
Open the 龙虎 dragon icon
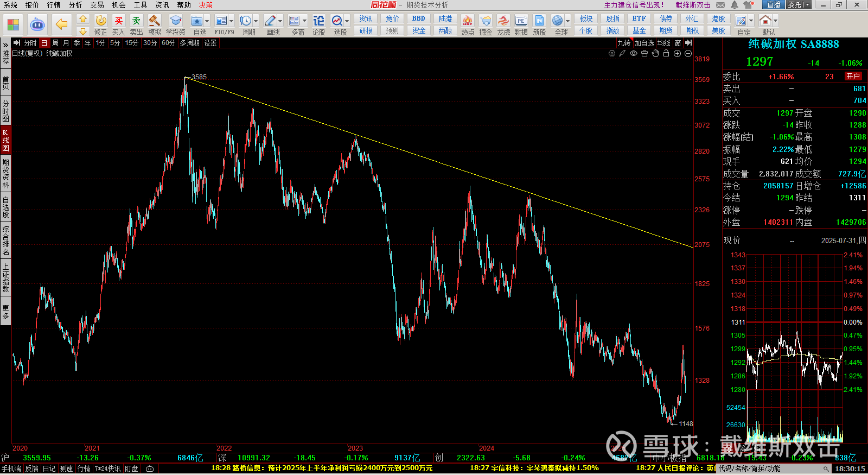[x=503, y=25]
